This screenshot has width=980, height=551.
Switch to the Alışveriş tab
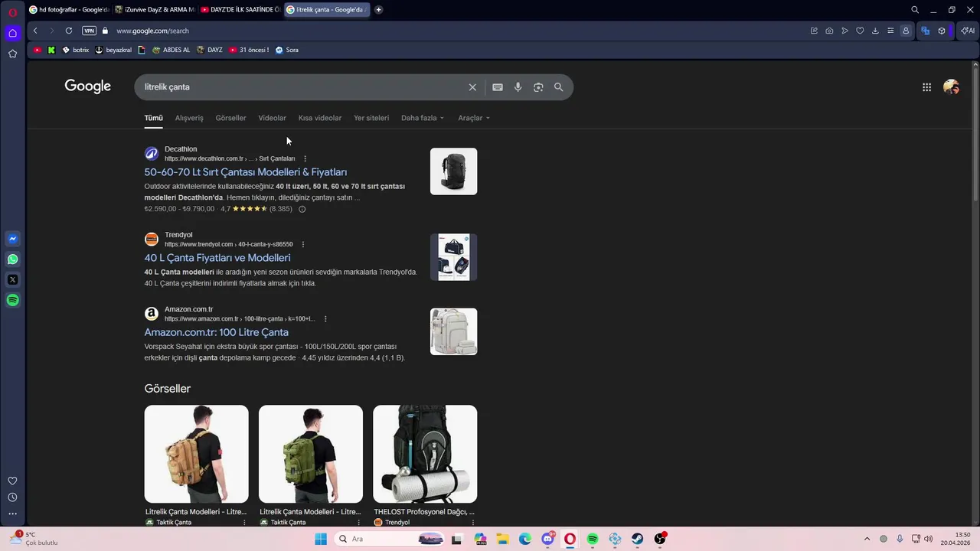(x=189, y=118)
